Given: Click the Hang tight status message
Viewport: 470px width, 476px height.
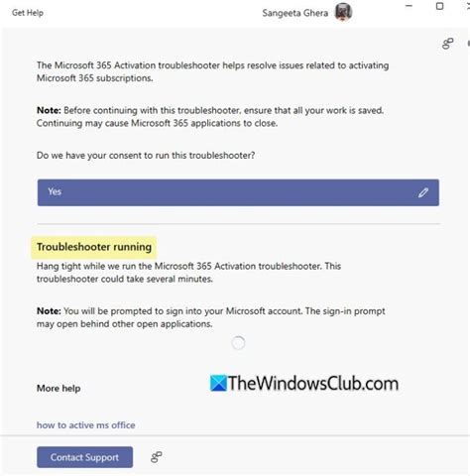Looking at the screenshot, I should (x=188, y=273).
